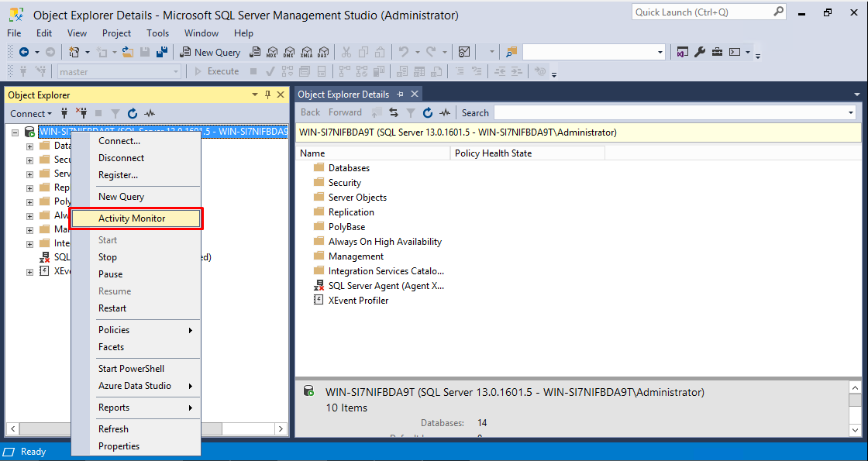Open the Reports submenu in the context menu
The width and height of the screenshot is (868, 461).
[x=114, y=408]
